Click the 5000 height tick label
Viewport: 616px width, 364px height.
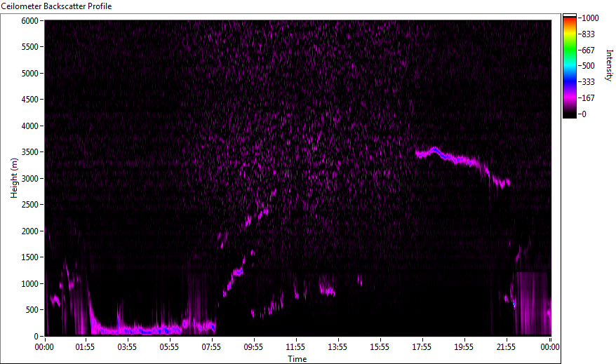[29, 74]
